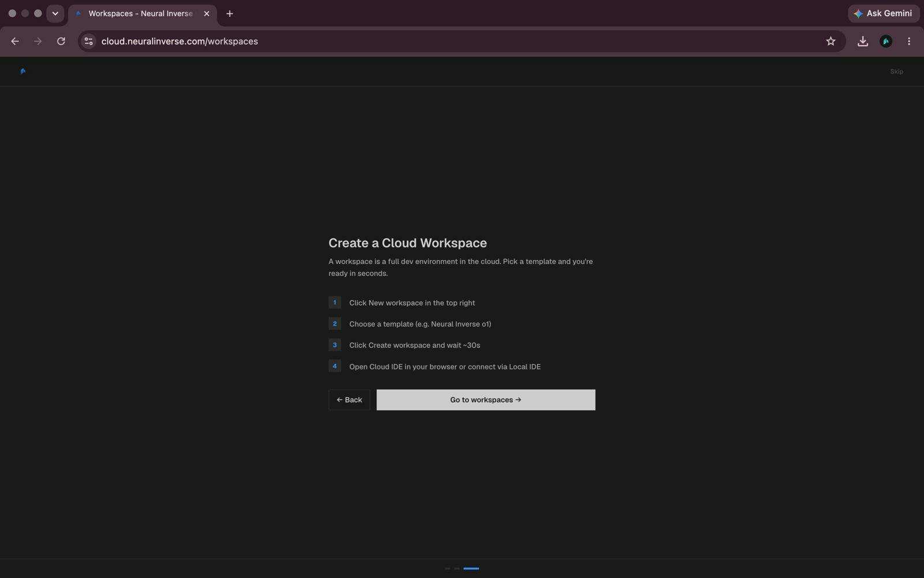Open a new browser tab
Viewport: 924px width, 578px height.
tap(230, 13)
